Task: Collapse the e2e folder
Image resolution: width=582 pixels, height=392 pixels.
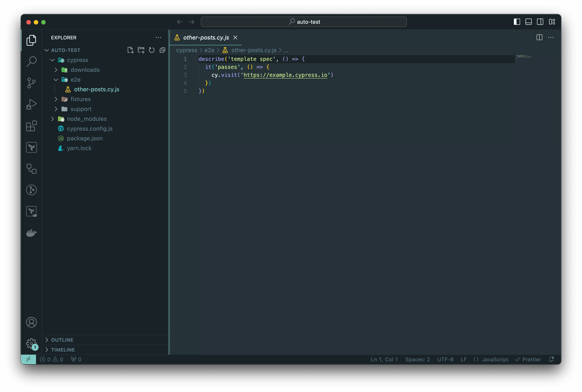Action: coord(56,79)
